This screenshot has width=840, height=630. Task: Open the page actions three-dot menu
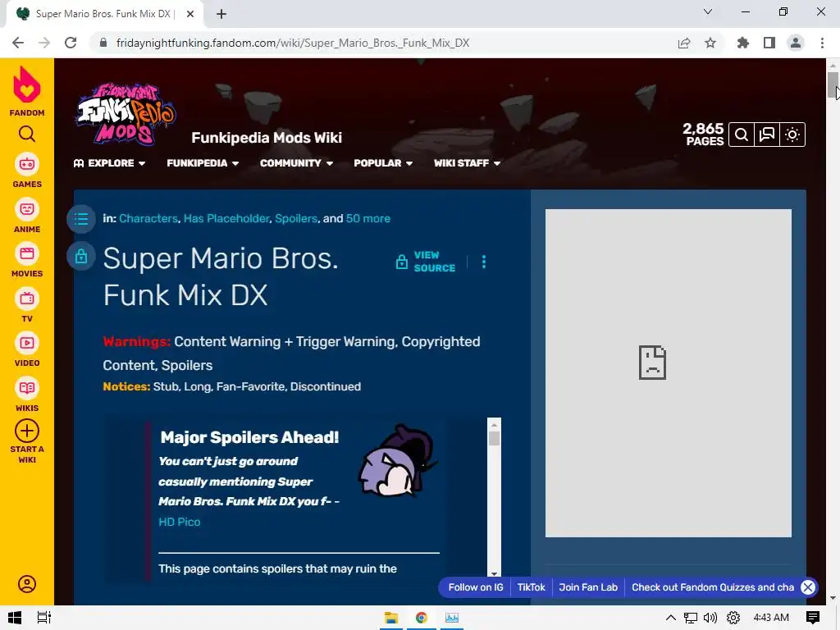[x=484, y=262]
